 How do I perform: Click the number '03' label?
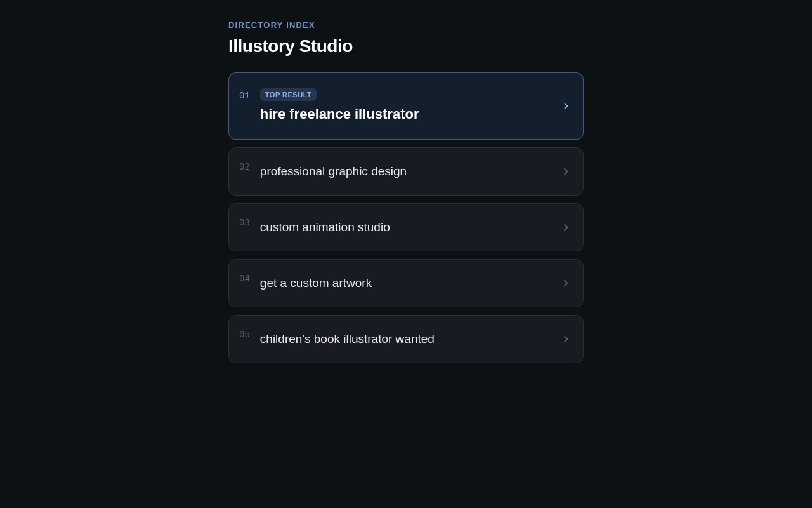point(244,223)
